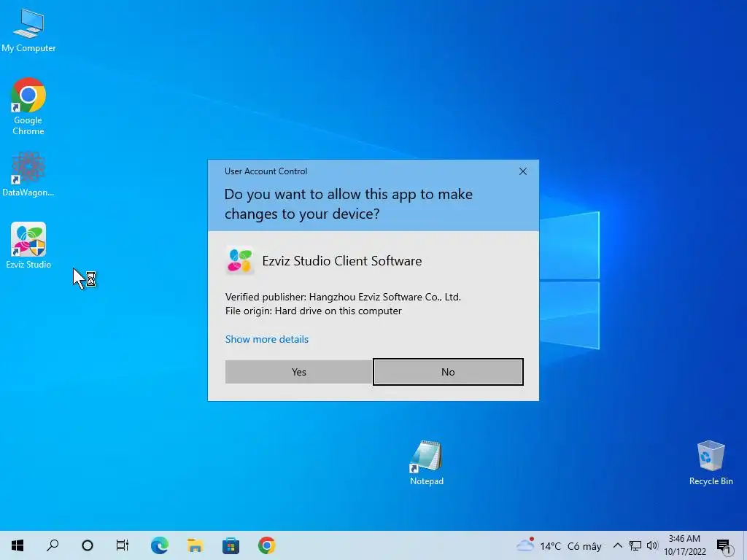Open Microsoft Store from the taskbar

click(x=231, y=545)
